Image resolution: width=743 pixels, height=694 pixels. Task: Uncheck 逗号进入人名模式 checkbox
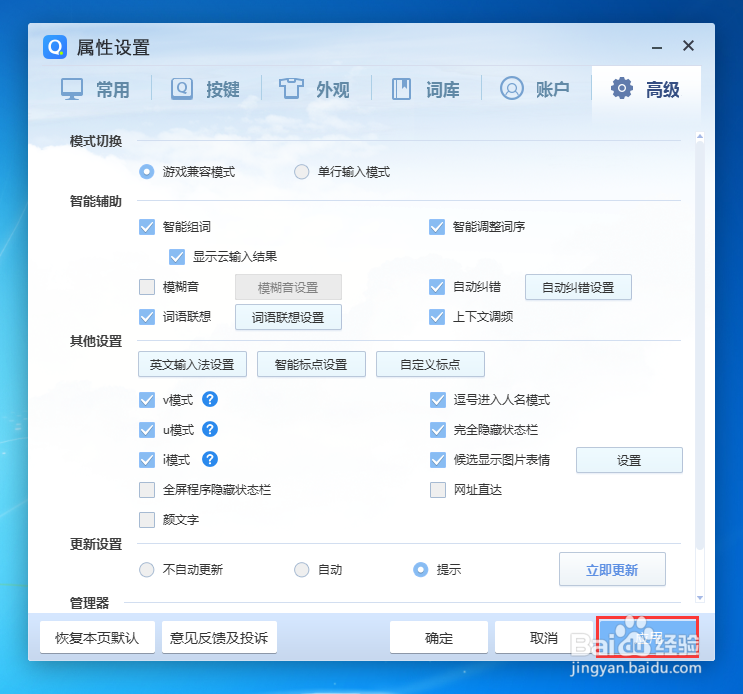click(438, 400)
